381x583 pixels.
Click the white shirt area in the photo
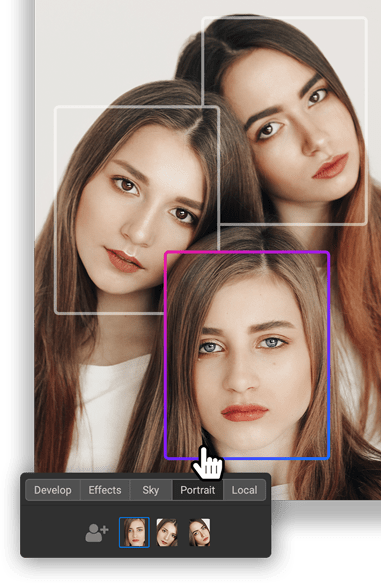click(108, 409)
